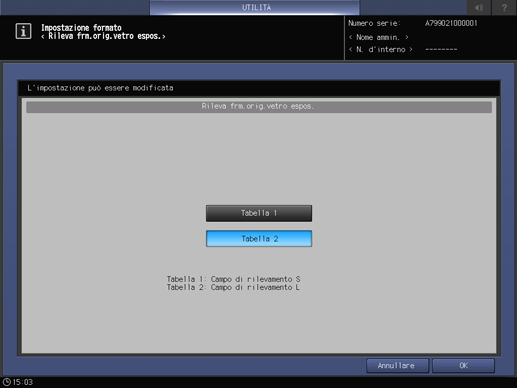Click "L'impostazione può essere modificata" message

tap(100, 88)
